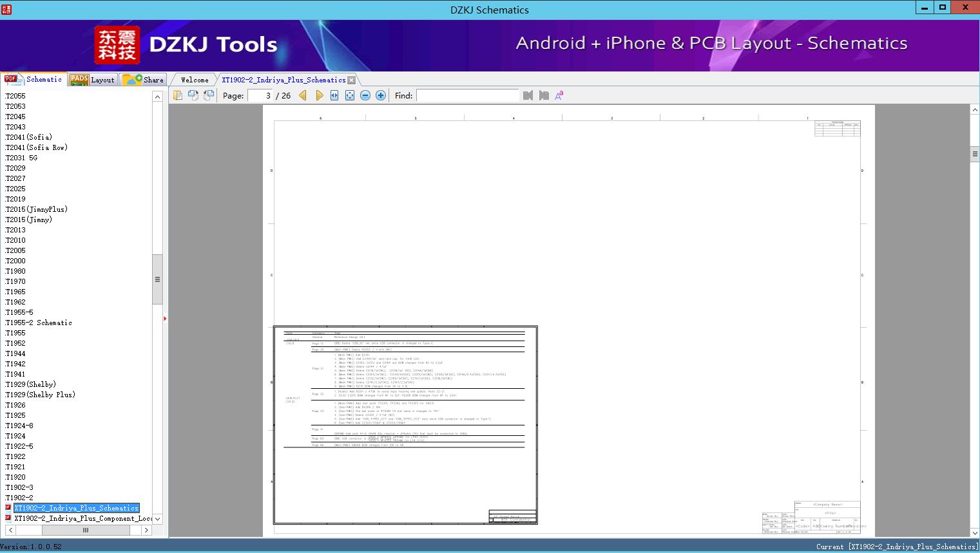Screen dimensions: 980x553
Task: Toggle match case search option
Action: pos(559,95)
